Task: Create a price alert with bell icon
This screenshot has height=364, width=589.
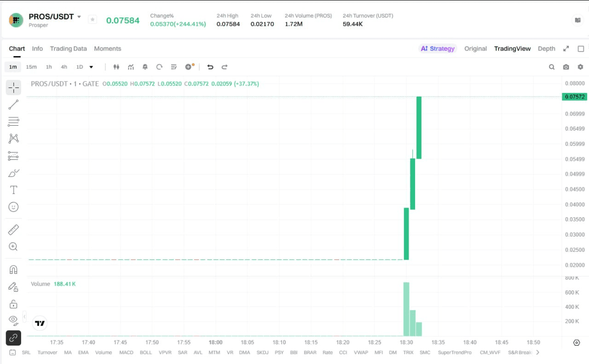Action: (x=145, y=67)
